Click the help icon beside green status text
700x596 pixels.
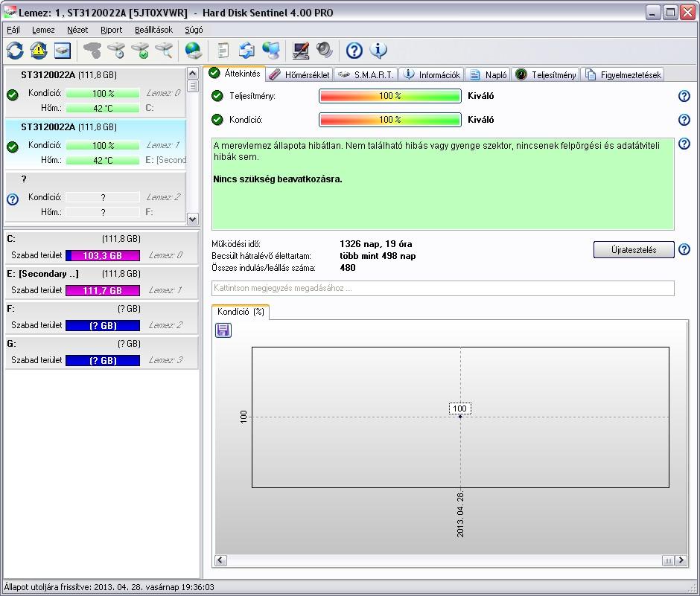[x=684, y=144]
